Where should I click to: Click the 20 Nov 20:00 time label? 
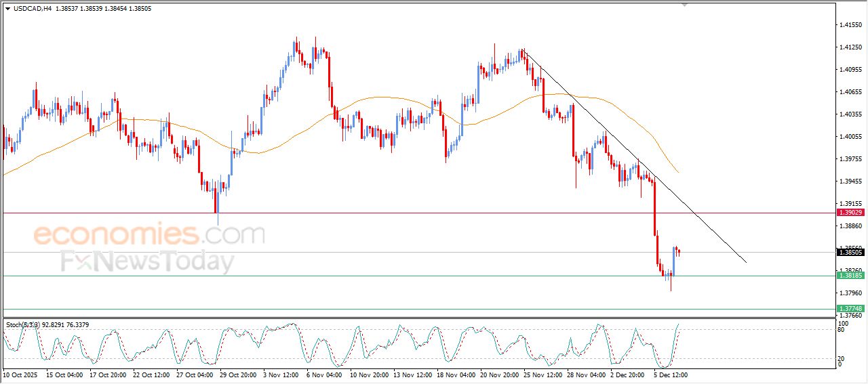(500, 374)
